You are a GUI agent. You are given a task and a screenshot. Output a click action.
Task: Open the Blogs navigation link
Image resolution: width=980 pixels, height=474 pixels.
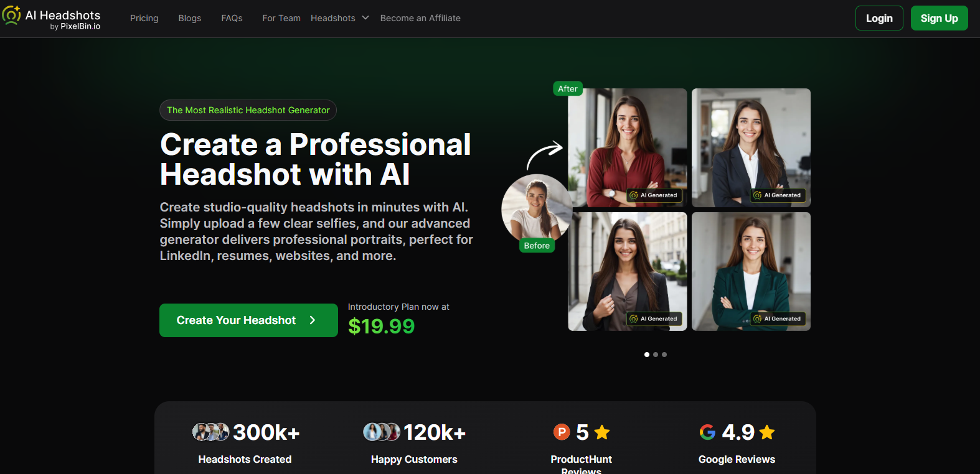[x=190, y=18]
